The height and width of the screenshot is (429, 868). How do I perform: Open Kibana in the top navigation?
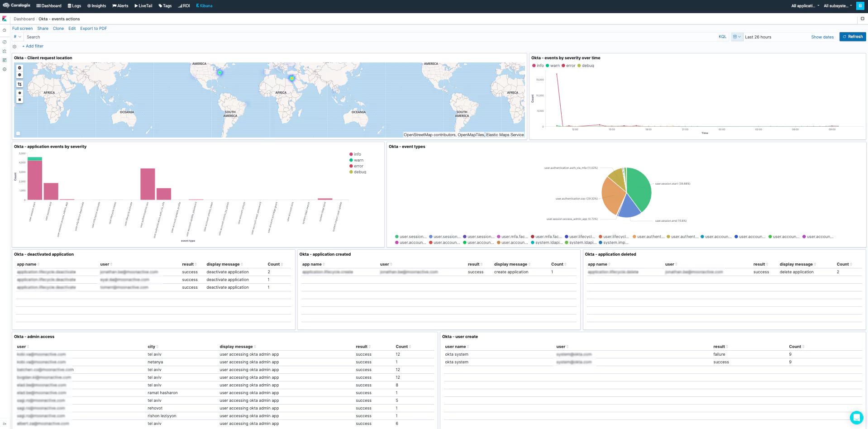click(204, 6)
